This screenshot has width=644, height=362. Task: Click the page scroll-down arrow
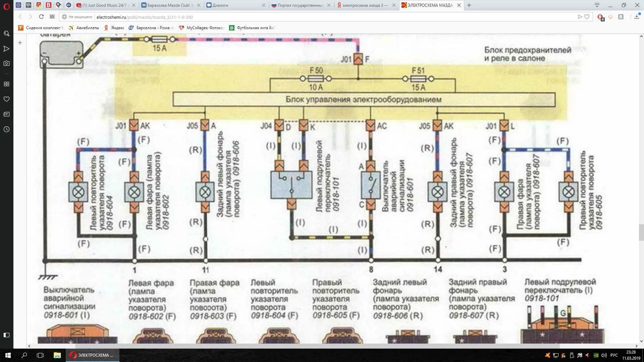(x=641, y=341)
